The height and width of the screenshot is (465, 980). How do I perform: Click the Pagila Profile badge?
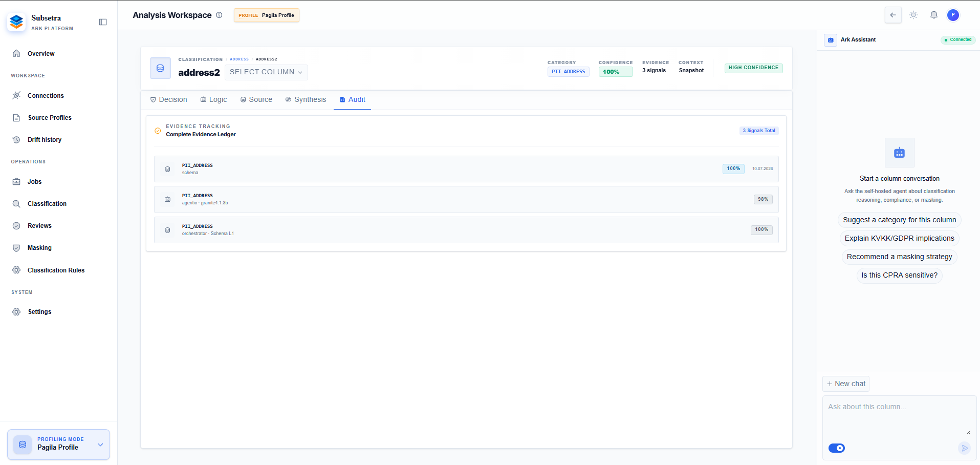266,15
